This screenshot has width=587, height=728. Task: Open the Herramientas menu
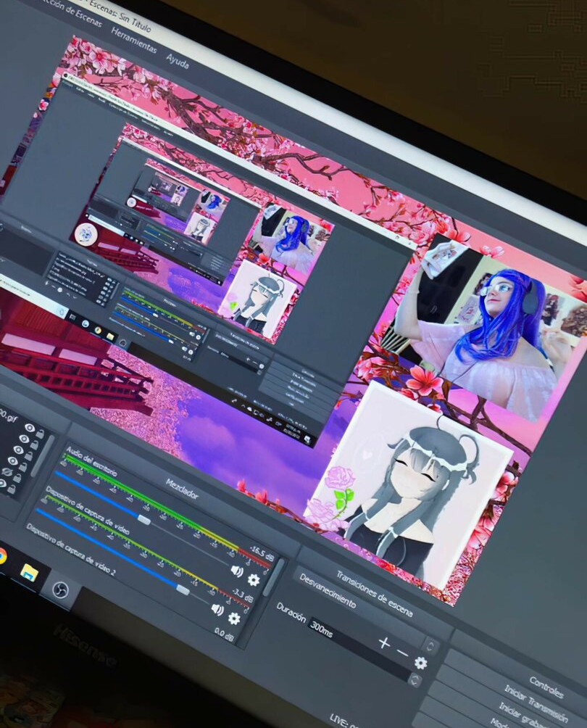point(133,40)
